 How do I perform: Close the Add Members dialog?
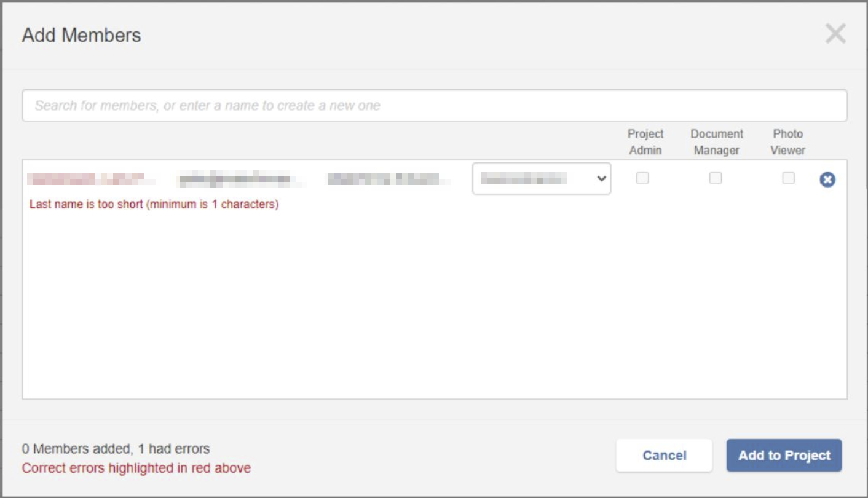(835, 34)
